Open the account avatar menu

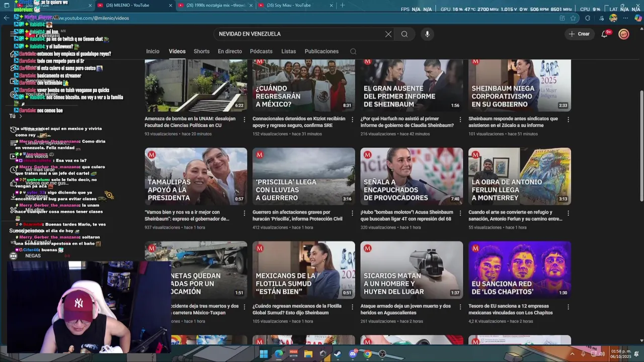[624, 34]
